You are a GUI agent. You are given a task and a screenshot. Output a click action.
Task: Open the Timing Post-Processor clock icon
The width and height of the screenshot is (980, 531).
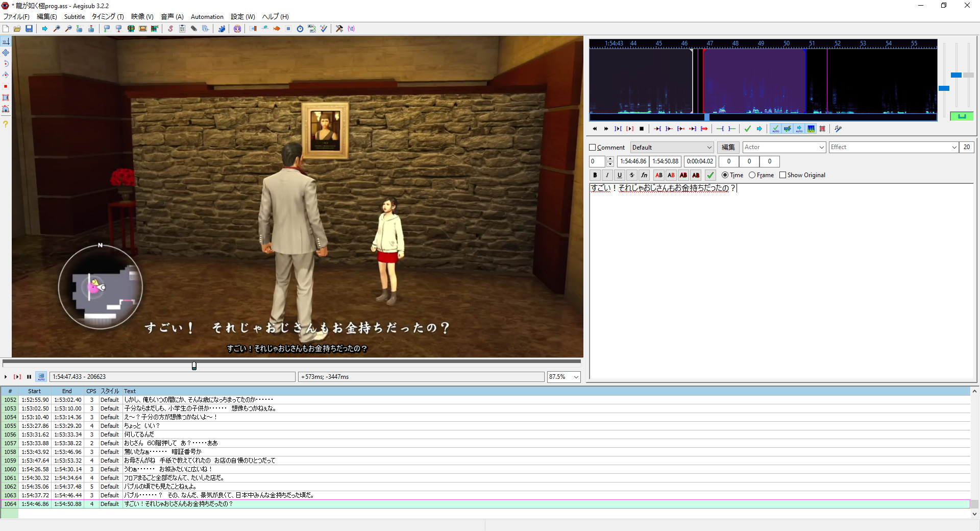click(x=300, y=29)
